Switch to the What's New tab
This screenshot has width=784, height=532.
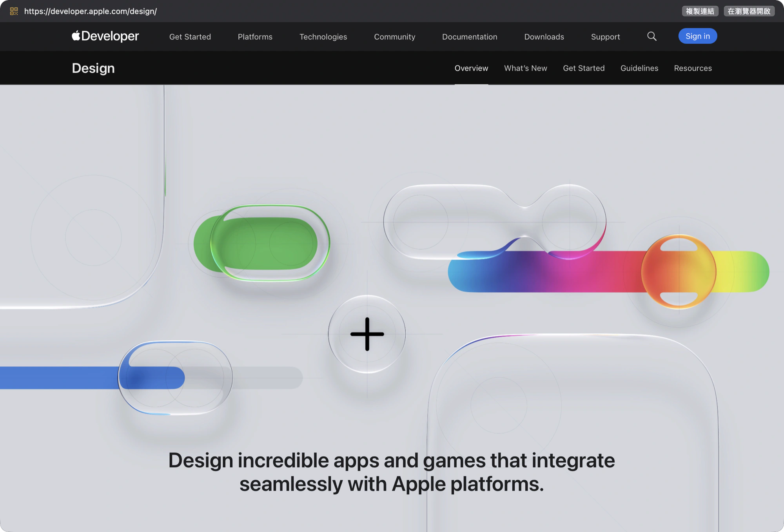point(525,68)
